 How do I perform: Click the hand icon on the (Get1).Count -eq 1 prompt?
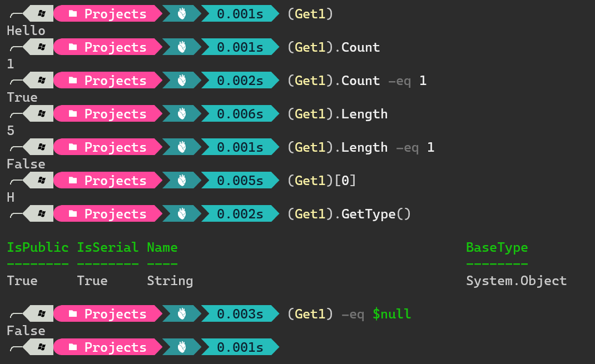182,81
